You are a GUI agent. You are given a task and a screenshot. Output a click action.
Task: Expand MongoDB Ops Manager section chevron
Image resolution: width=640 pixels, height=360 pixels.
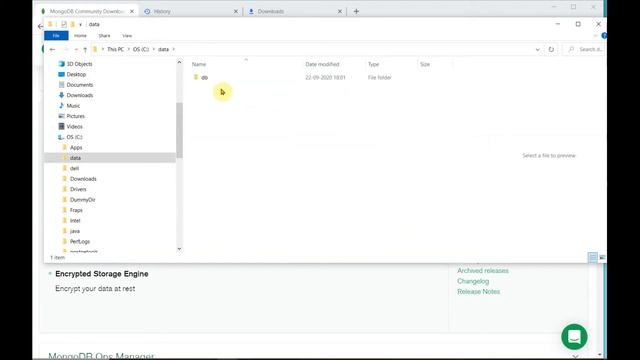[x=575, y=356]
